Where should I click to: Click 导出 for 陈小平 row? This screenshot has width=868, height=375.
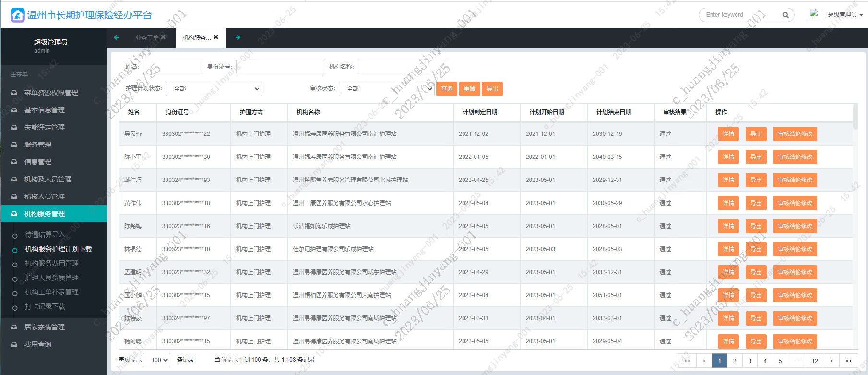756,157
